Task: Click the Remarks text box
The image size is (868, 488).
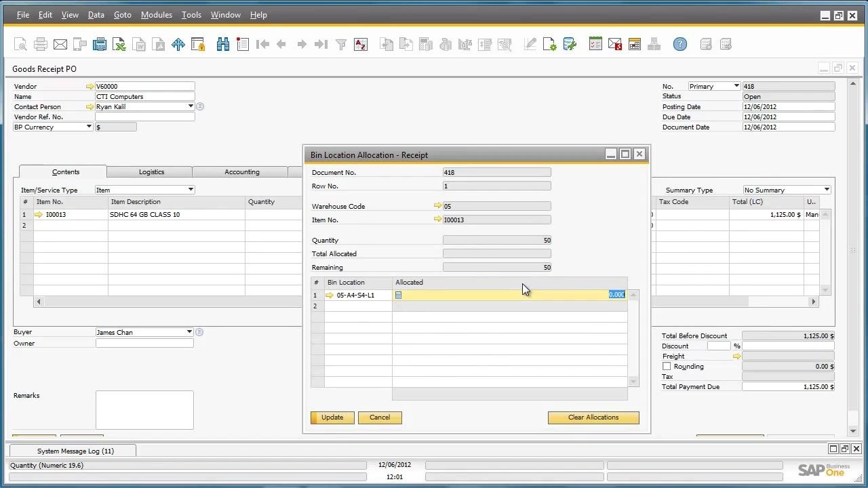Action: click(144, 410)
